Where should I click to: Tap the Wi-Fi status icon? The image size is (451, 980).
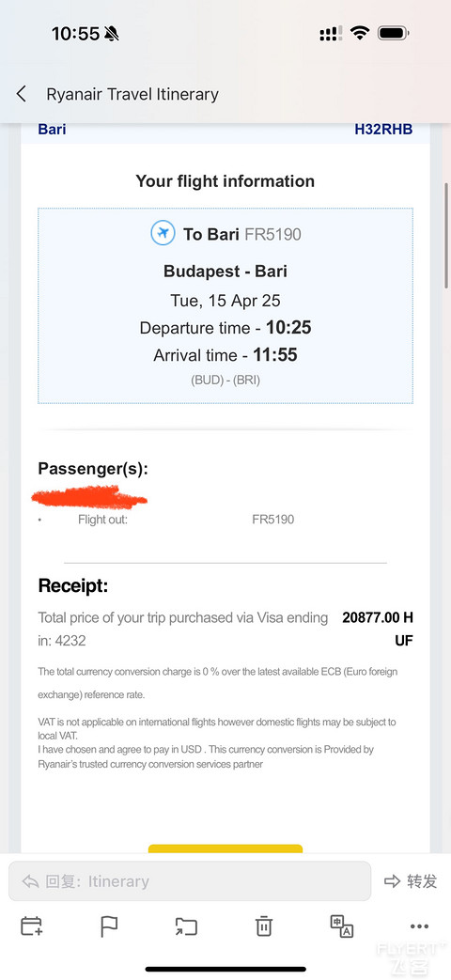tap(360, 33)
